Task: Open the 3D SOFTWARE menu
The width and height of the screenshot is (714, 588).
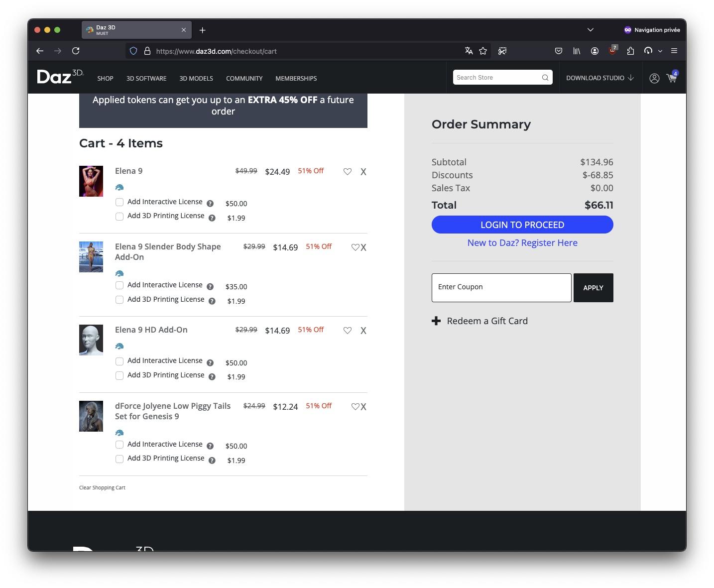Action: click(146, 79)
